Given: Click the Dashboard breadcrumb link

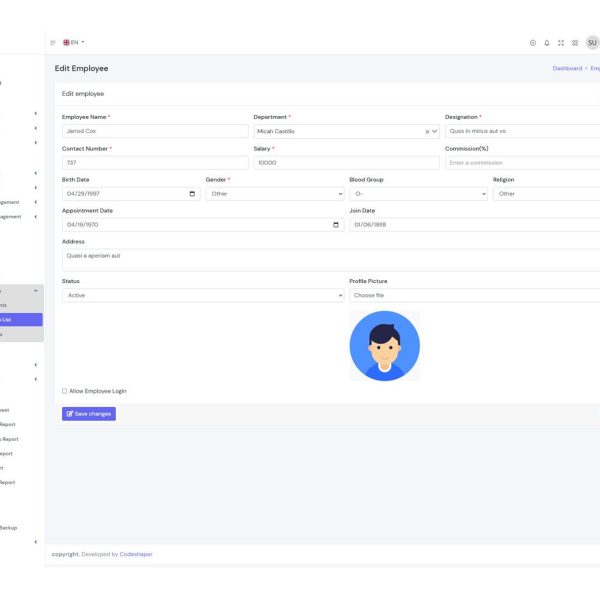Looking at the screenshot, I should (567, 68).
